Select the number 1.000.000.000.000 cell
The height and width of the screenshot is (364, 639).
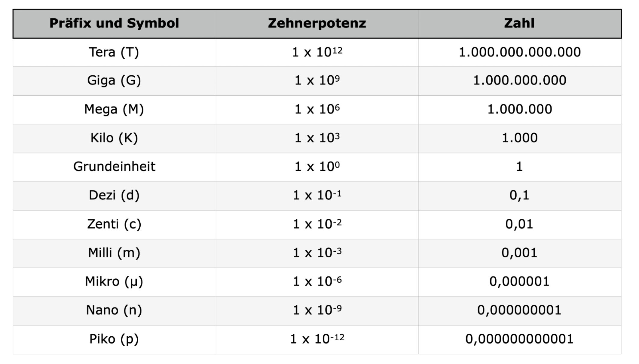point(519,52)
